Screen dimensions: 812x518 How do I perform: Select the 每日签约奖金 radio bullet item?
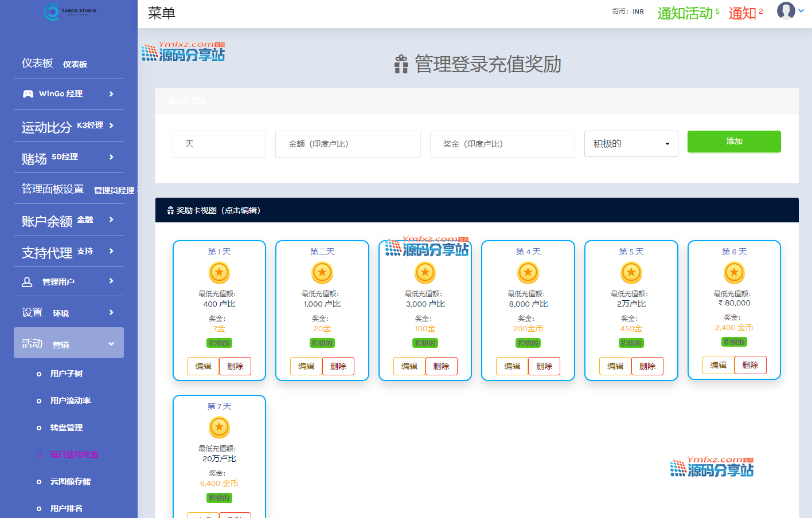coord(39,455)
